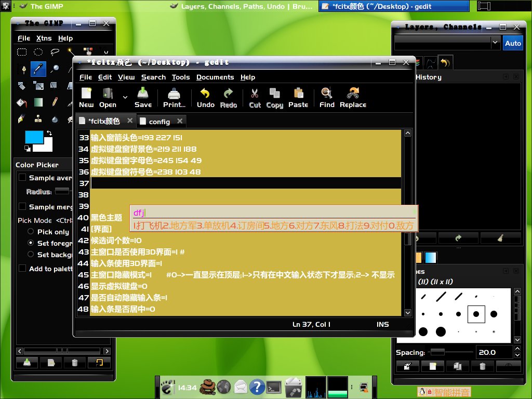Select the Paths pen tool in GIMP

(23, 69)
